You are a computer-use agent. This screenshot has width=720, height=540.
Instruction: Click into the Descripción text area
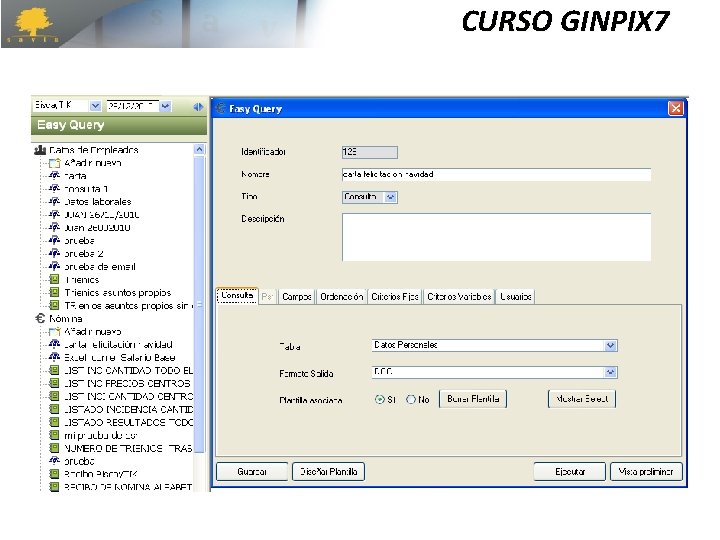(496, 237)
